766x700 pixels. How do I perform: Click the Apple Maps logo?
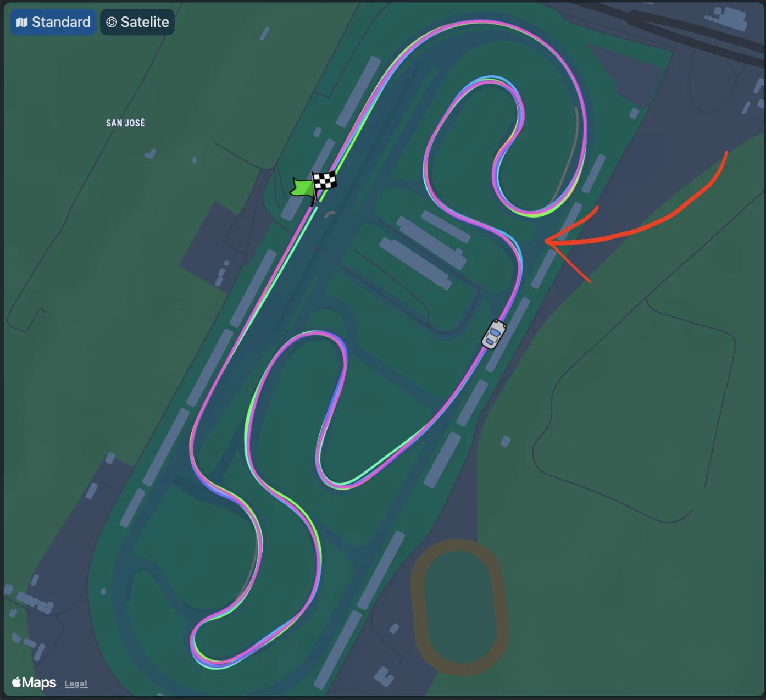pyautogui.click(x=34, y=682)
